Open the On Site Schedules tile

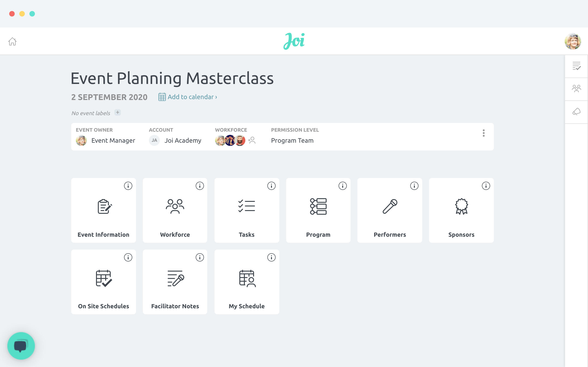point(104,282)
